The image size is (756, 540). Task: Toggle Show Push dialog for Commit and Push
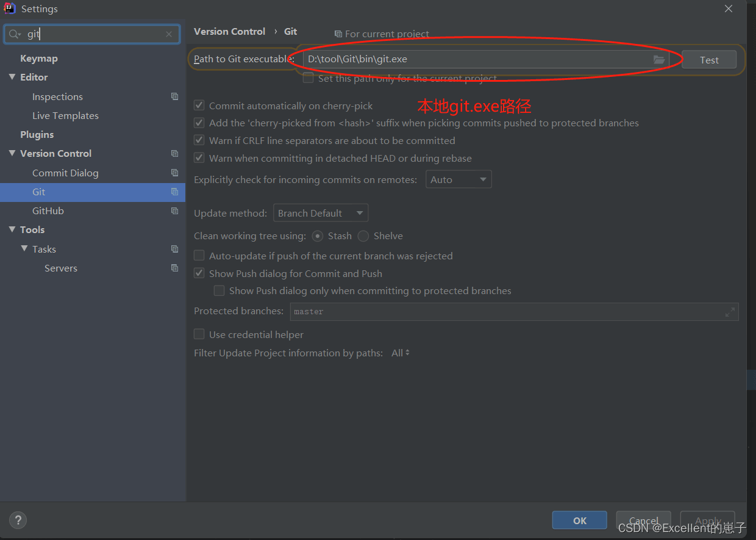pyautogui.click(x=199, y=273)
